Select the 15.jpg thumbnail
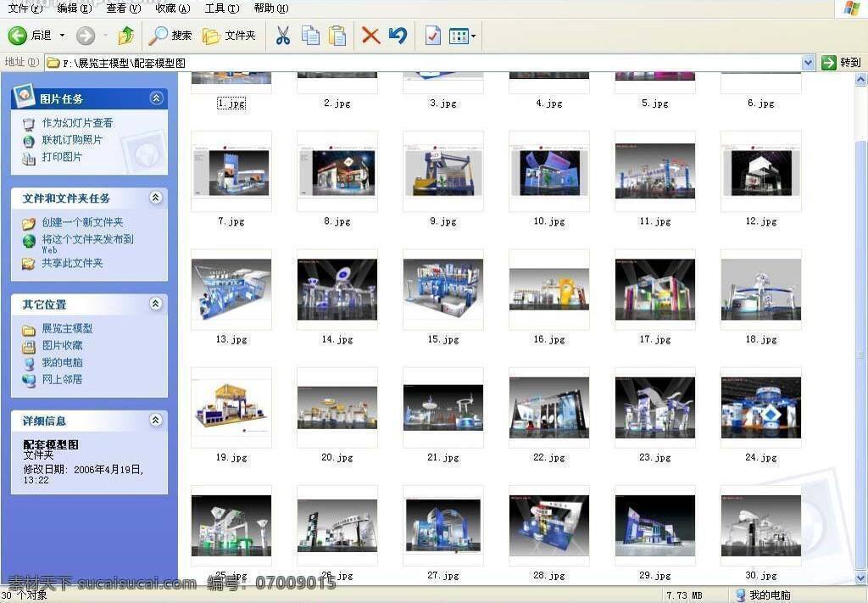Viewport: 868px width, 603px height. (x=443, y=289)
